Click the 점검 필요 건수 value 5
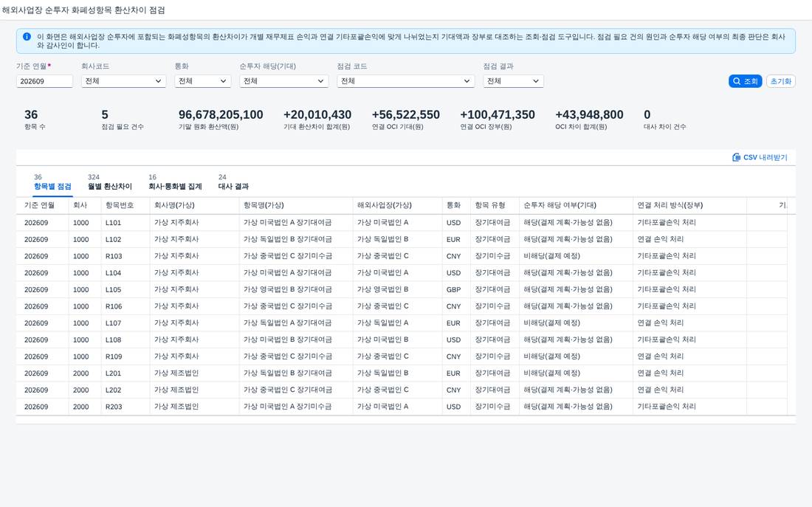 pyautogui.click(x=105, y=115)
